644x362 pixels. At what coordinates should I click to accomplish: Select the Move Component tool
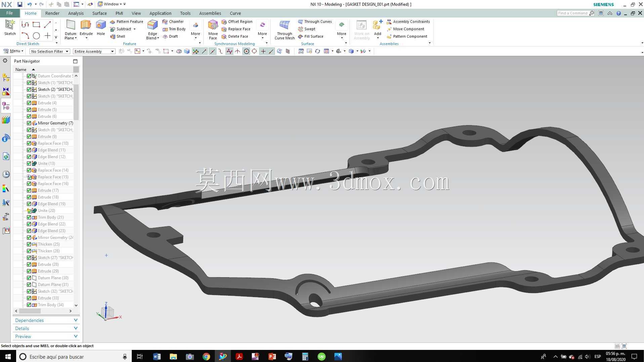point(405,29)
